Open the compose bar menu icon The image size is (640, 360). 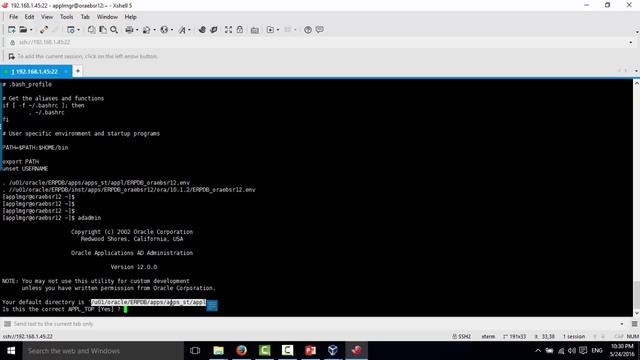[x=634, y=324]
